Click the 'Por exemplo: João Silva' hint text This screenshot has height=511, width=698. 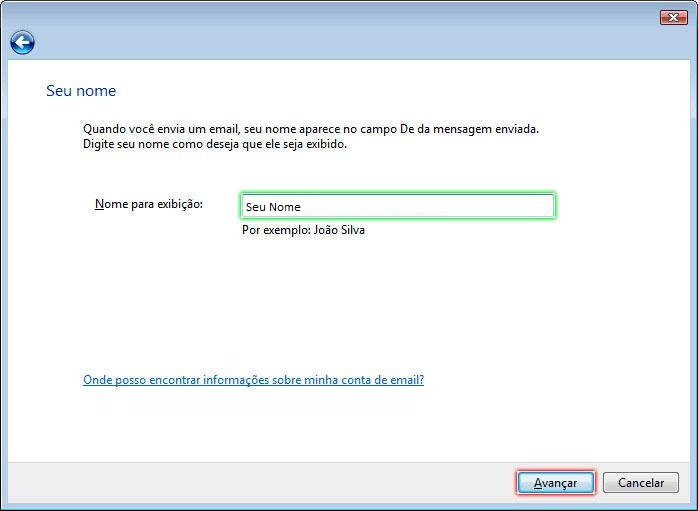(303, 230)
